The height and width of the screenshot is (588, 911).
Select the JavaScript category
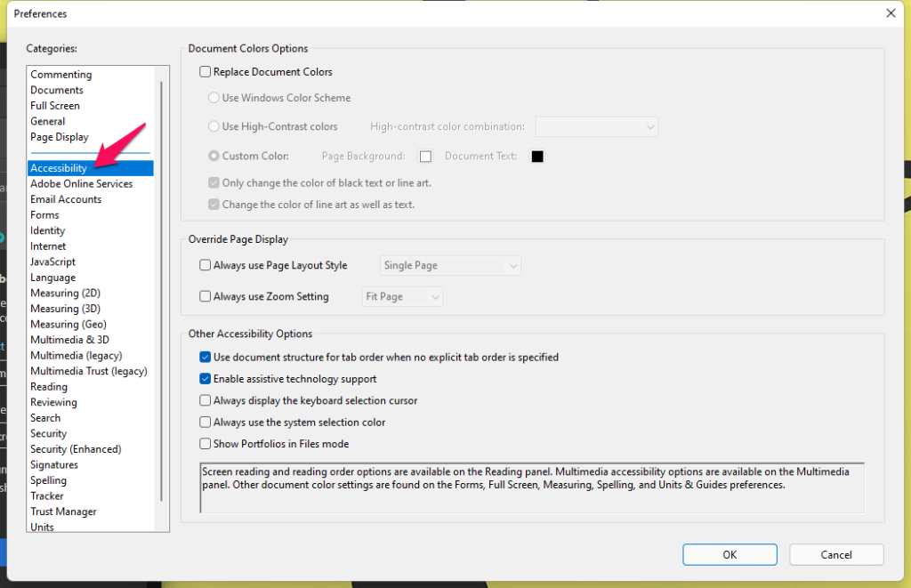point(52,262)
